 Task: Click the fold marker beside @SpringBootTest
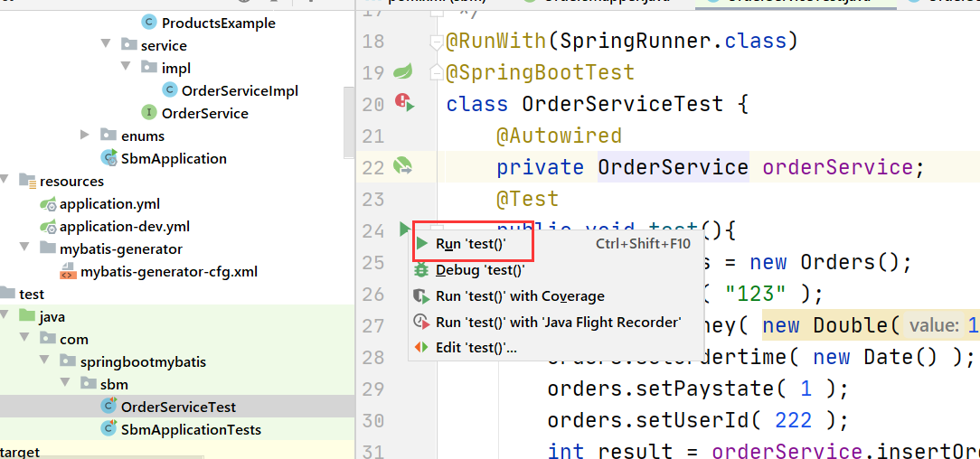point(437,73)
